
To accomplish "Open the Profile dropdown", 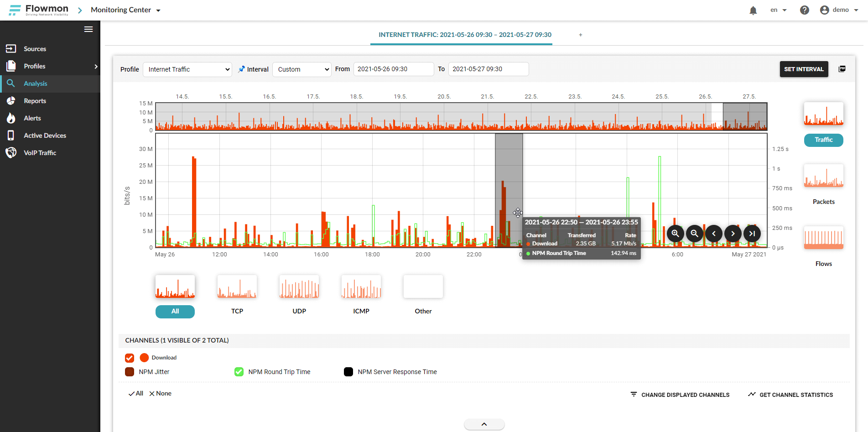I will point(187,69).
